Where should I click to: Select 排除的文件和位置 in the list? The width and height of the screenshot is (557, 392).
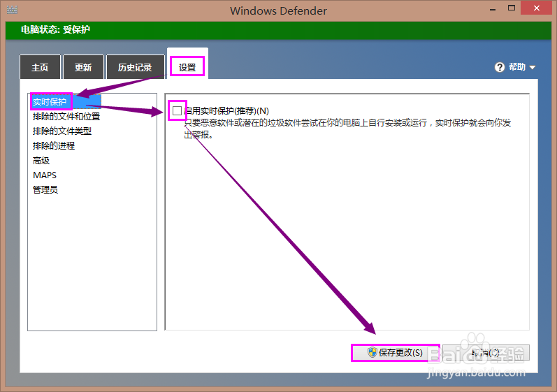[x=66, y=117]
